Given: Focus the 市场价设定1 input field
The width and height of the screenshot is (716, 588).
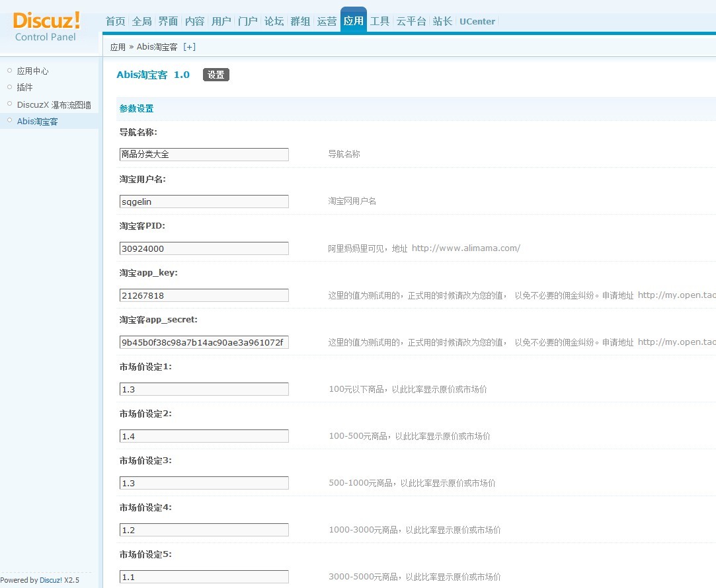Looking at the screenshot, I should coord(204,389).
